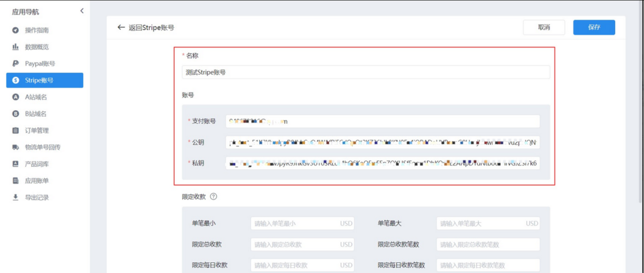The width and height of the screenshot is (644, 273).
Task: Collapse the 应用导航 sidebar with chevron
Action: (x=82, y=11)
